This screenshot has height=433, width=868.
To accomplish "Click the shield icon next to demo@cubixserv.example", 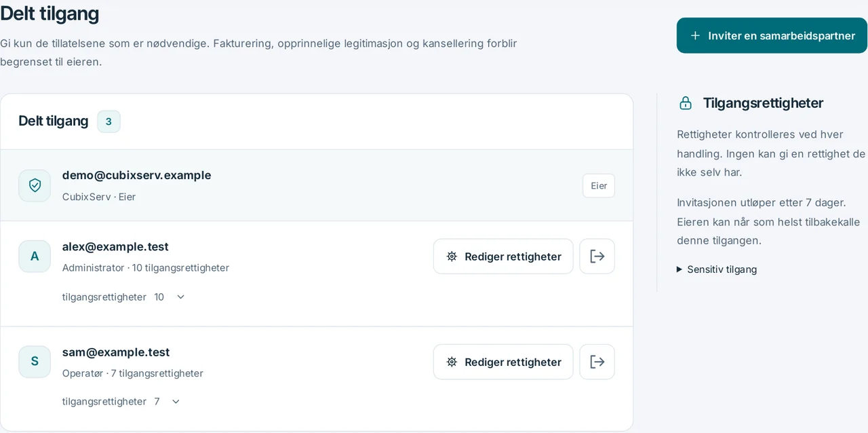I will click(35, 185).
